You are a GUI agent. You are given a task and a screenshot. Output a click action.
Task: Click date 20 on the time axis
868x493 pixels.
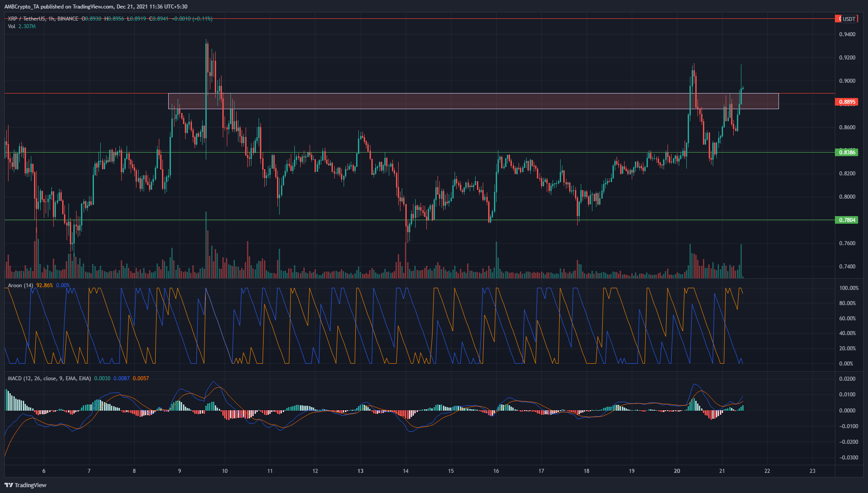677,471
